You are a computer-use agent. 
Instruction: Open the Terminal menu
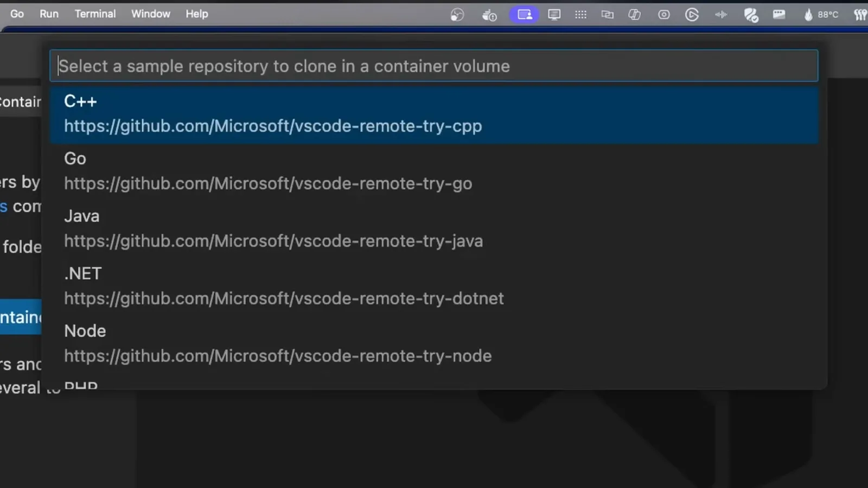click(x=95, y=14)
